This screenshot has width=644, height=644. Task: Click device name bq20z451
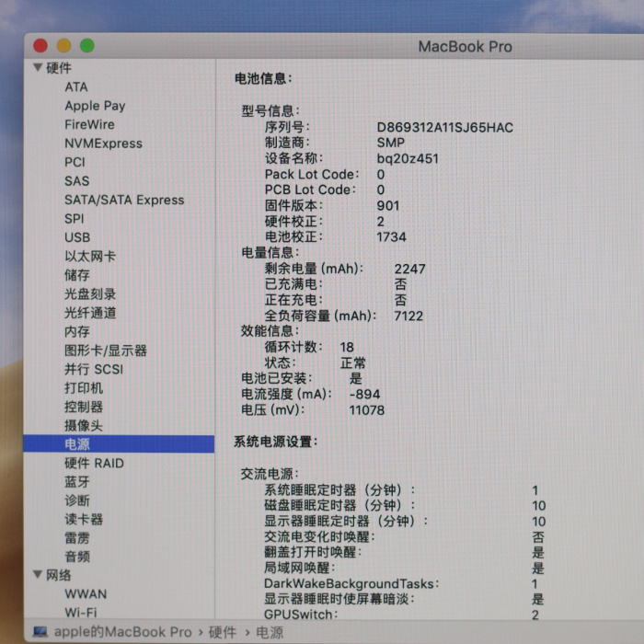(408, 158)
